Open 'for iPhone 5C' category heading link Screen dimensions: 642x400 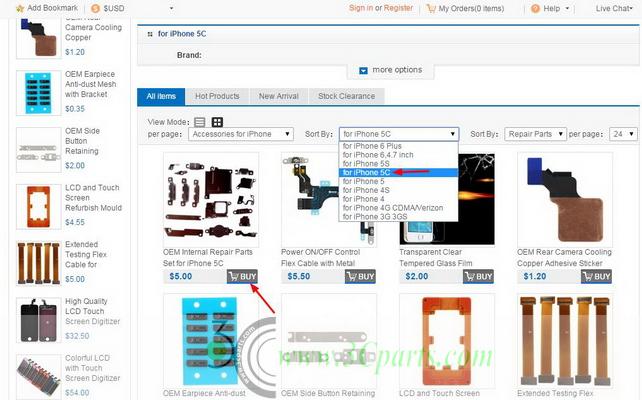(x=182, y=34)
